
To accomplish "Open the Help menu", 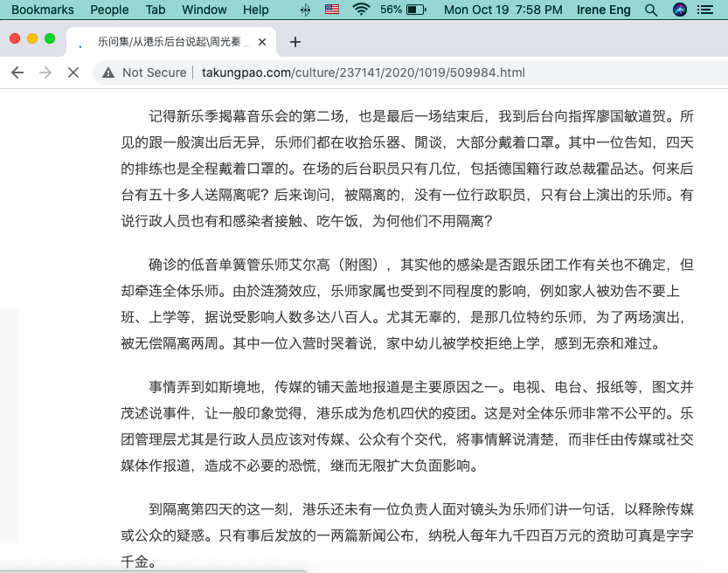I will (256, 10).
